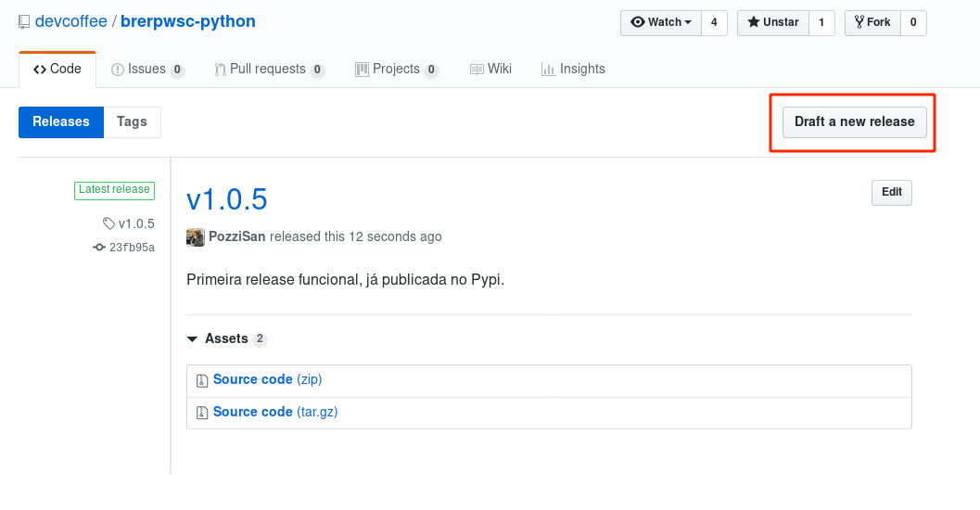Select the Releases view button
The image size is (980, 510).
point(61,121)
